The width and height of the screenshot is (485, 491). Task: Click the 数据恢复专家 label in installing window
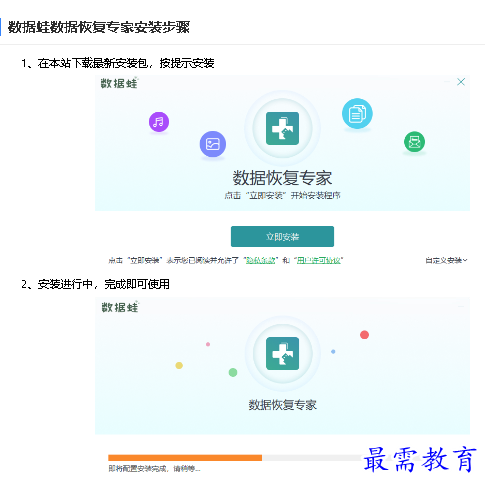[x=282, y=405]
